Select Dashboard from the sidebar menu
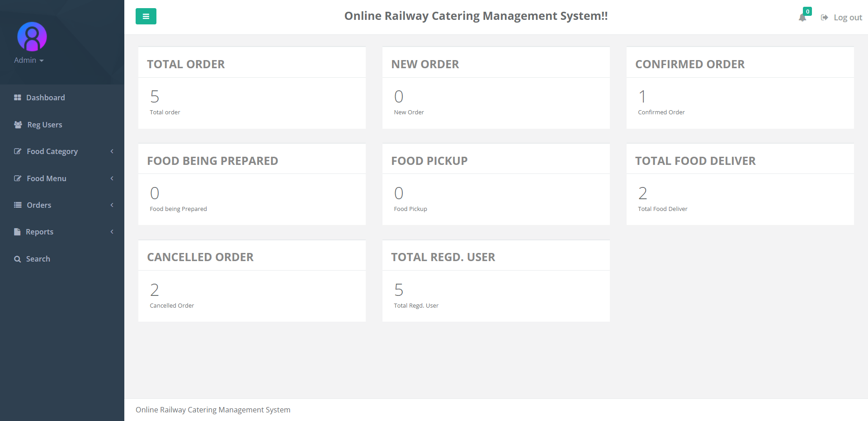The image size is (868, 421). [x=46, y=98]
